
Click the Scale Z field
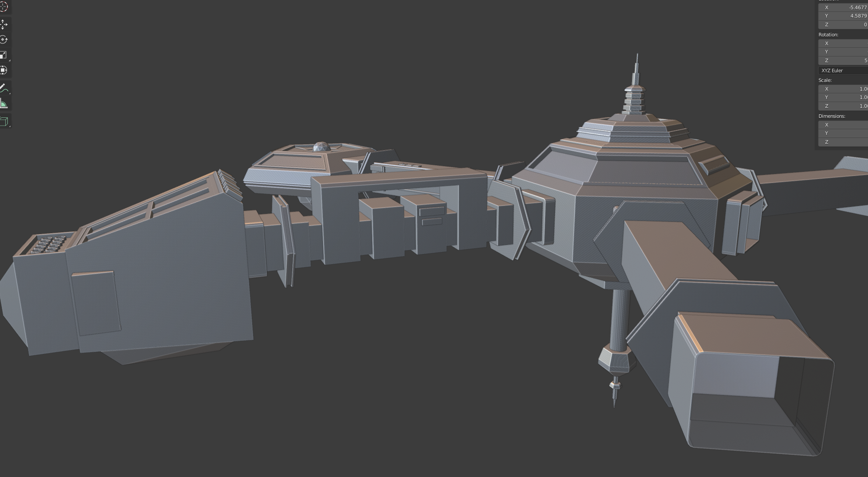click(843, 106)
